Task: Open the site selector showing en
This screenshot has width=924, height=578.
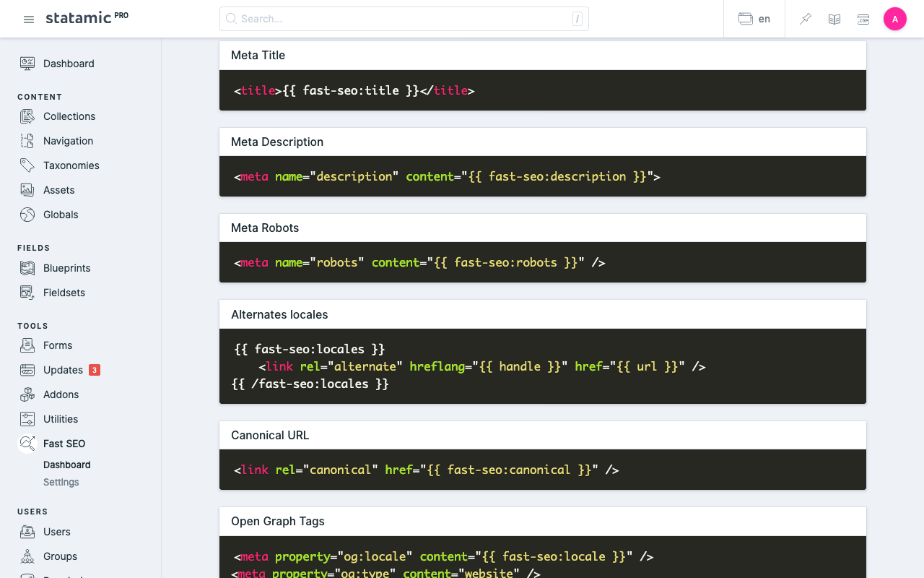Action: (754, 20)
